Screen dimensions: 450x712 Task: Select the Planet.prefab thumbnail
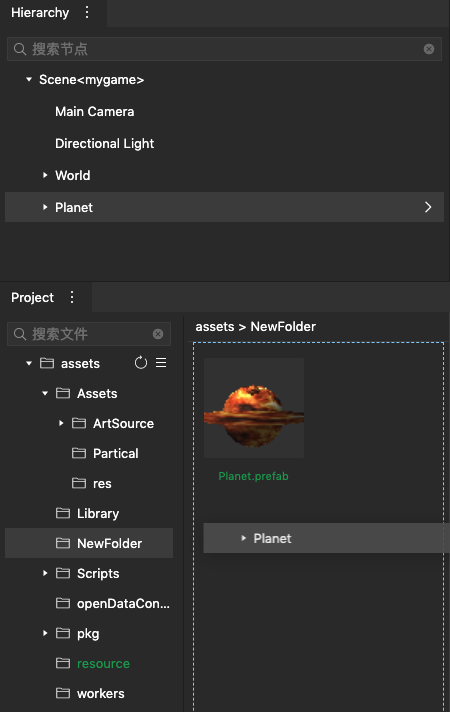tap(254, 408)
